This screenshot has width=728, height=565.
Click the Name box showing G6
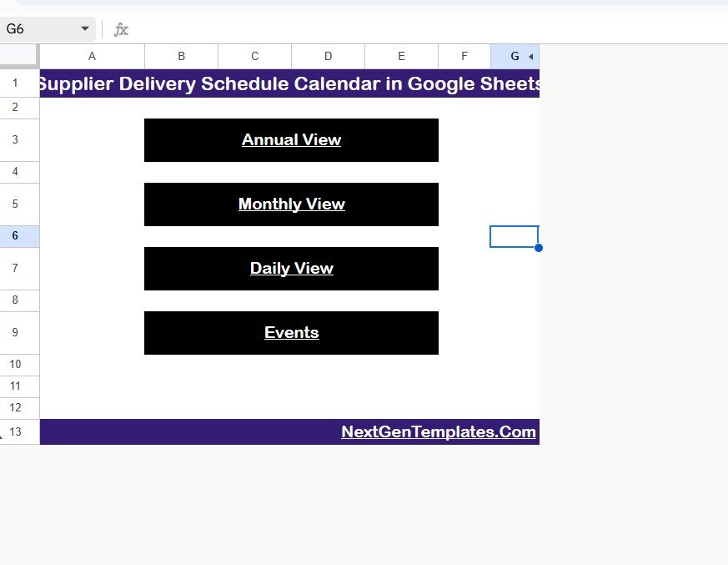click(38, 29)
